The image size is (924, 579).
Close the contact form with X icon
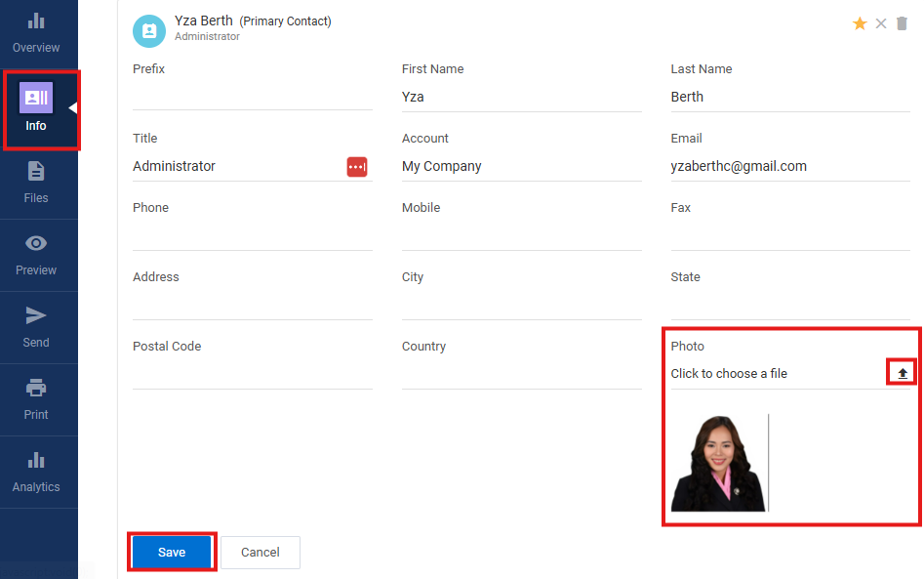click(881, 23)
